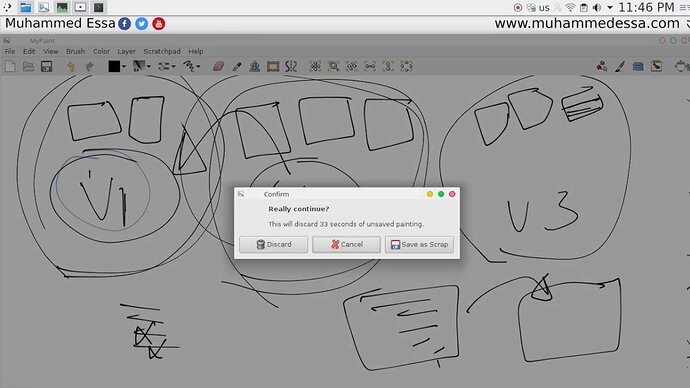Click the black current color swatch
Screen dimensions: 690x388
click(x=114, y=66)
